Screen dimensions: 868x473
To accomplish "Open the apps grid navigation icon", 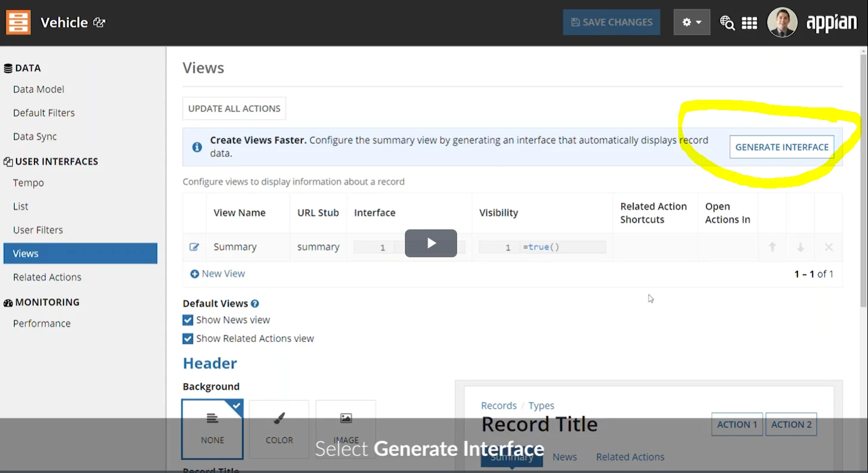I will [x=750, y=23].
